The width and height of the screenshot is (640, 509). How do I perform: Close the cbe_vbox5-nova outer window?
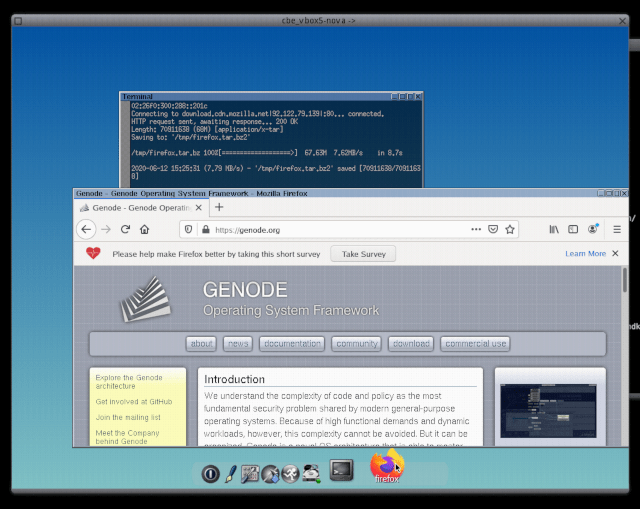[622, 20]
